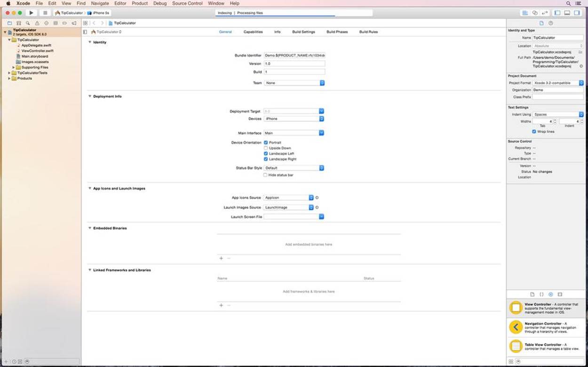Reveal project full path in Finder

pyautogui.click(x=581, y=66)
